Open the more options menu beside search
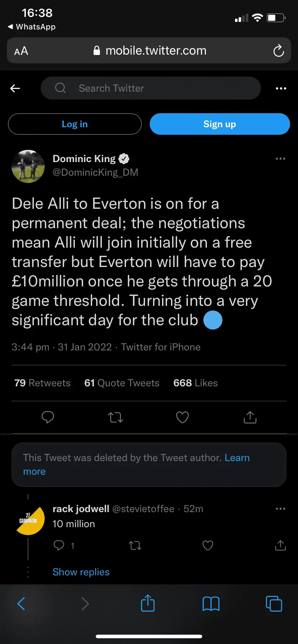 coord(281,88)
